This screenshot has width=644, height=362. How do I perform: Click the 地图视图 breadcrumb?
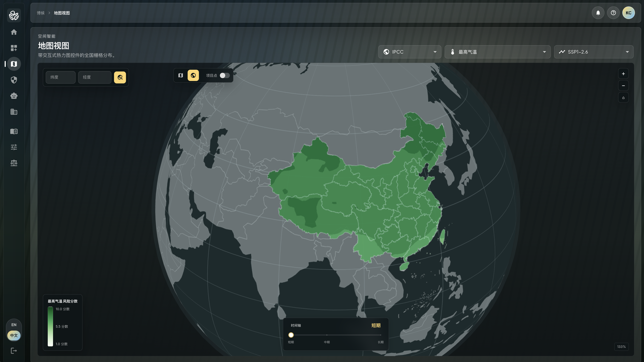(62, 13)
